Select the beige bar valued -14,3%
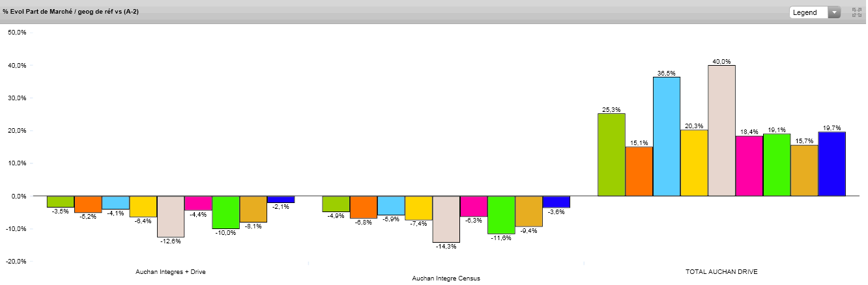The width and height of the screenshot is (868, 285). click(x=446, y=219)
